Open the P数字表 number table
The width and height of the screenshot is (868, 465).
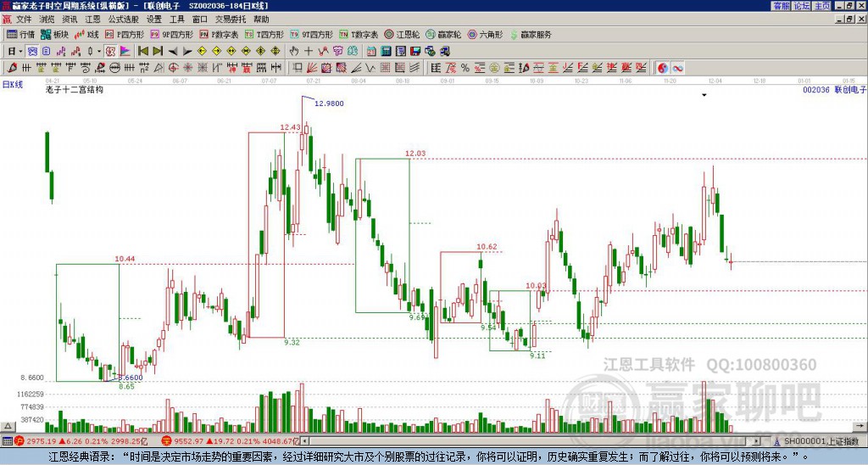tap(219, 34)
